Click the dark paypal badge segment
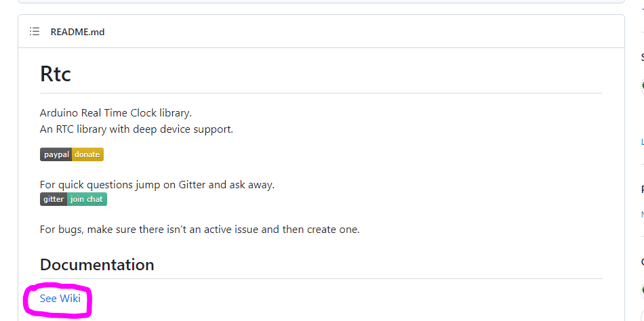This screenshot has height=321, width=644. click(x=56, y=154)
